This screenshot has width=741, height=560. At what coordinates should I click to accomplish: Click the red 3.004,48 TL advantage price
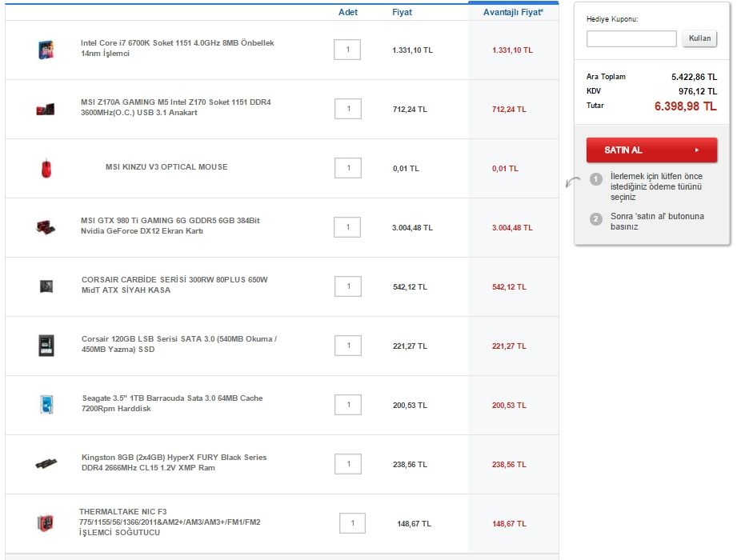tap(512, 228)
